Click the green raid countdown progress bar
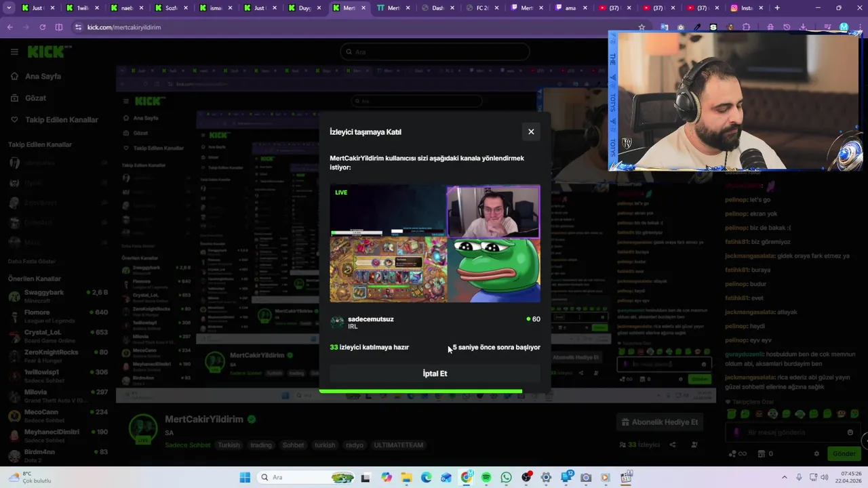This screenshot has height=488, width=868. [x=420, y=391]
